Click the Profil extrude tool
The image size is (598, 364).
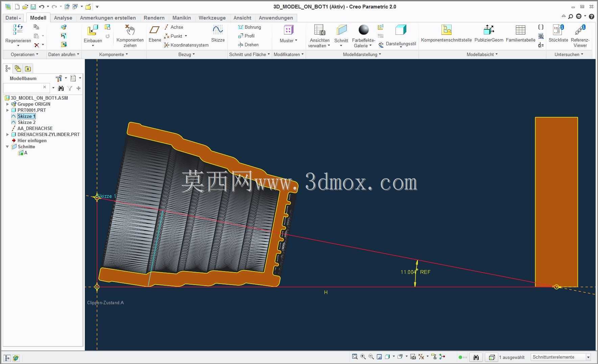tap(246, 36)
